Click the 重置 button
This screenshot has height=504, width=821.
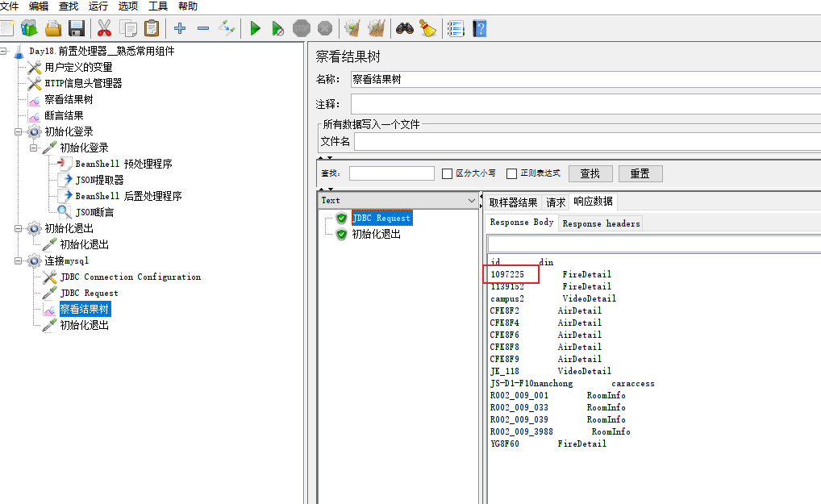[640, 173]
